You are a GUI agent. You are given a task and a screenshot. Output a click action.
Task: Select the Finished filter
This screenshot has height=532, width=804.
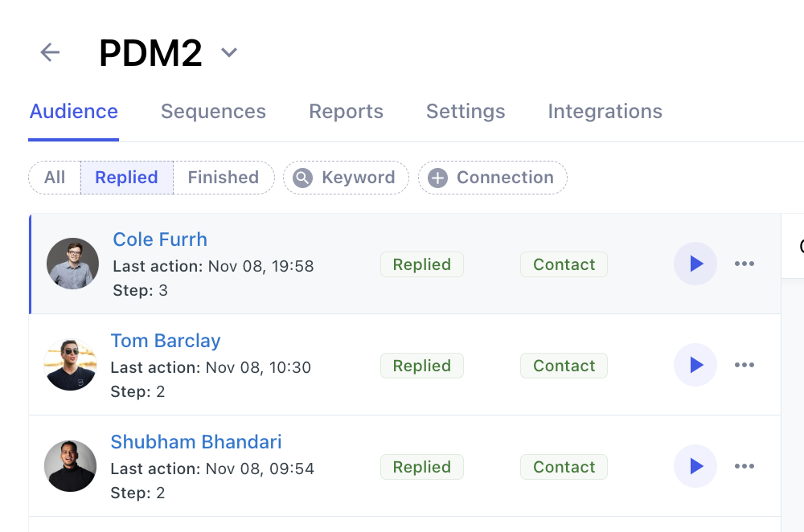223,178
